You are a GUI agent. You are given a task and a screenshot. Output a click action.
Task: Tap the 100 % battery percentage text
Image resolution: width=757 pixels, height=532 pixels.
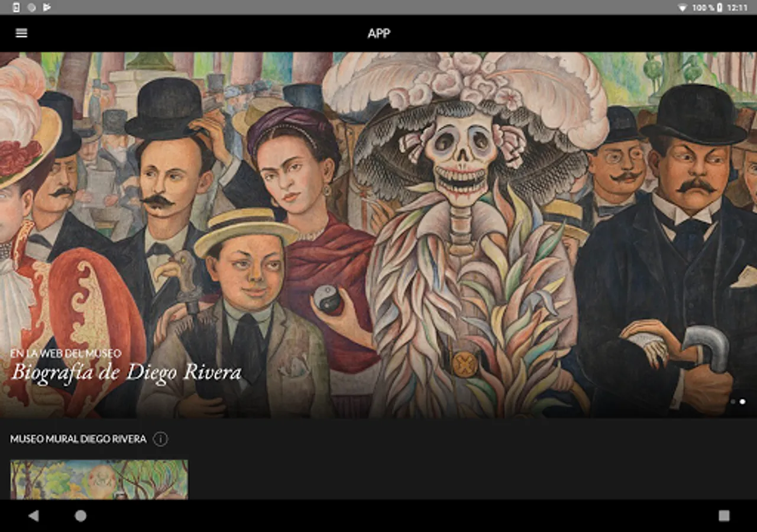[703, 8]
